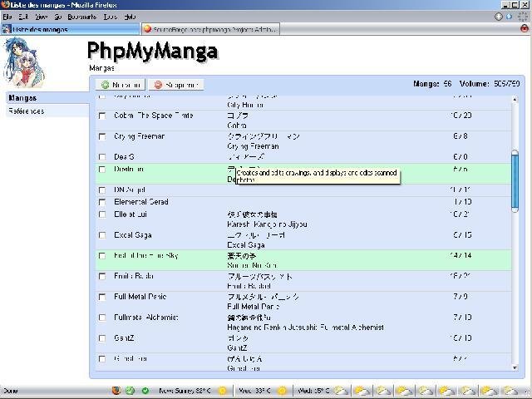The width and height of the screenshot is (532, 399).
Task: Click the 'Elemental Gerad' title
Action: pos(141,202)
